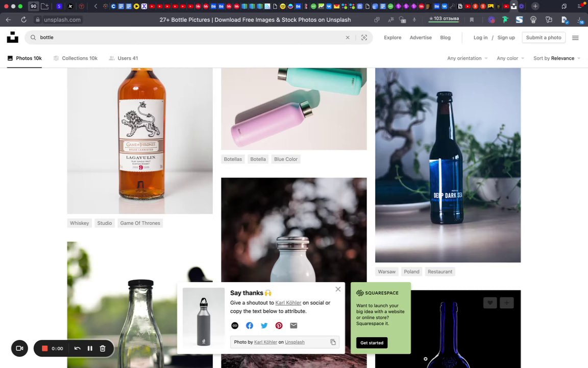
Task: Open visual search camera icon
Action: [364, 37]
